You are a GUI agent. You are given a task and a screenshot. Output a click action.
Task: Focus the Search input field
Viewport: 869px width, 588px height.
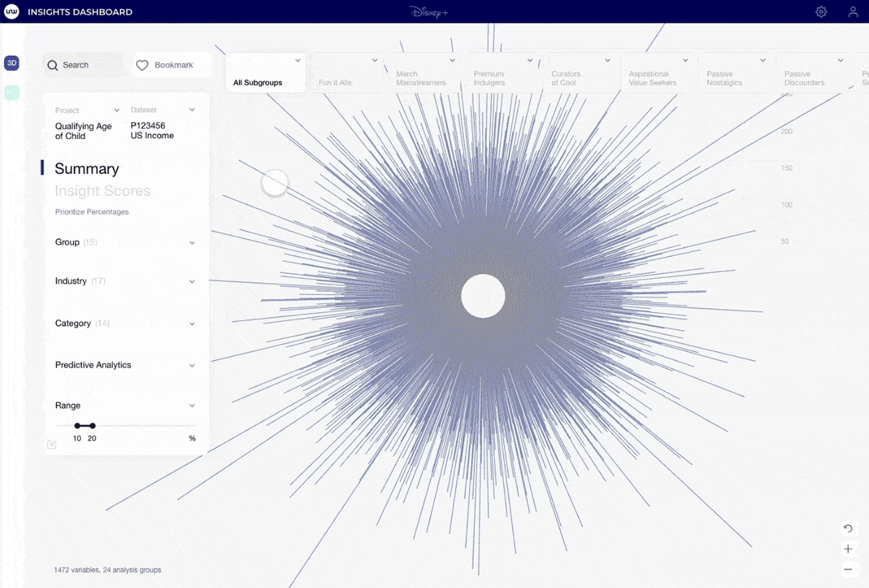tap(83, 65)
